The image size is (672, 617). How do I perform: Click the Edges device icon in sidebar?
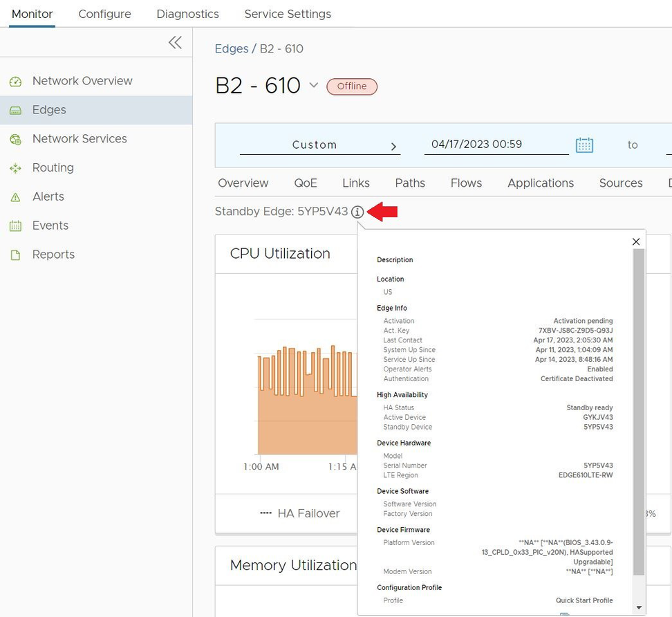point(15,111)
